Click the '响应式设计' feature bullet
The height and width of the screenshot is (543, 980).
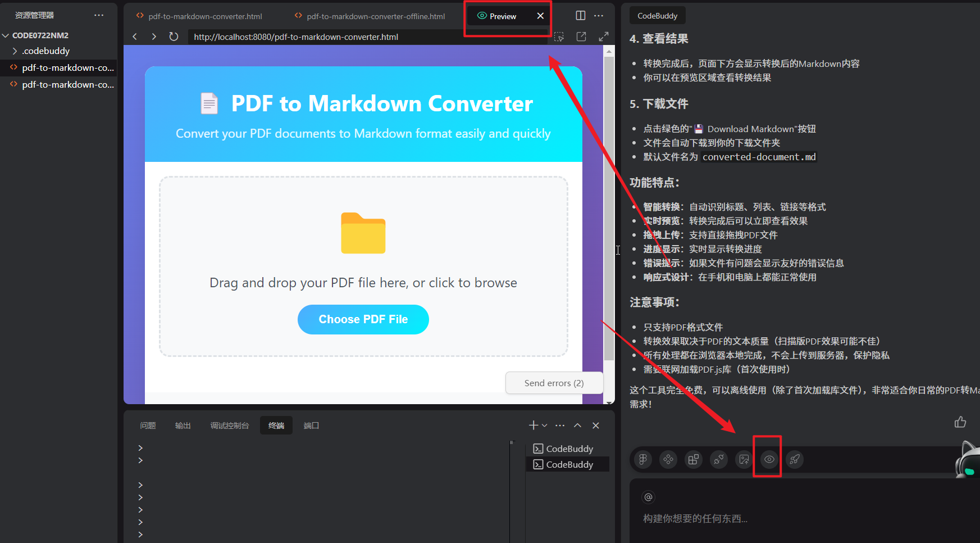coord(730,277)
